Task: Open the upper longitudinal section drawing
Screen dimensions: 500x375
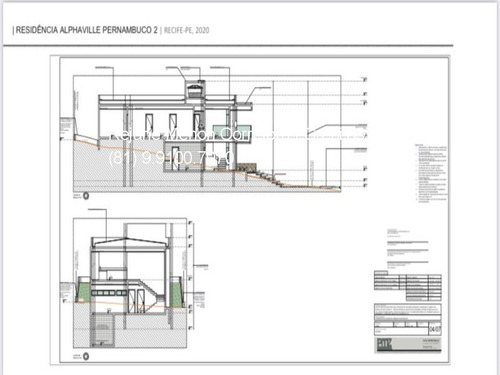Action: tap(207, 133)
